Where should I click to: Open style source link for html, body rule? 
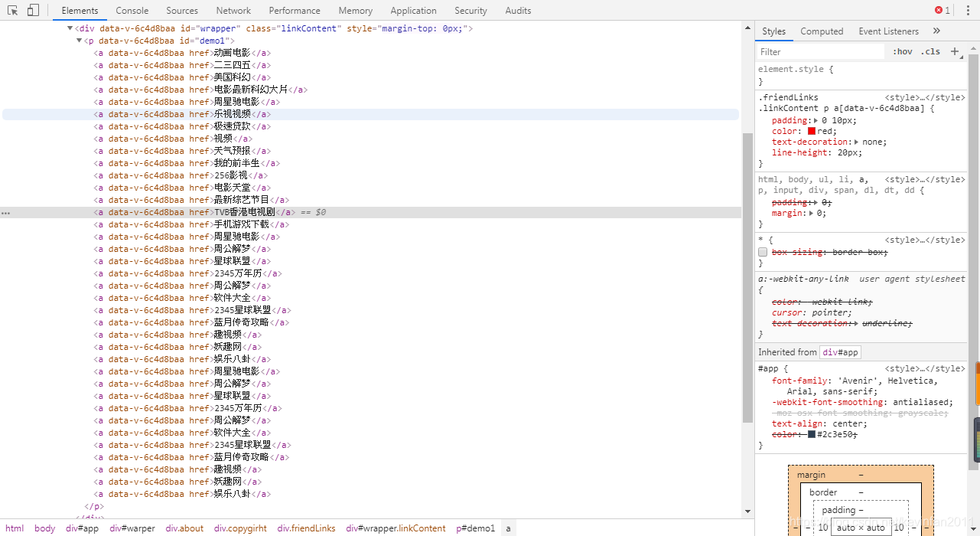coord(925,180)
